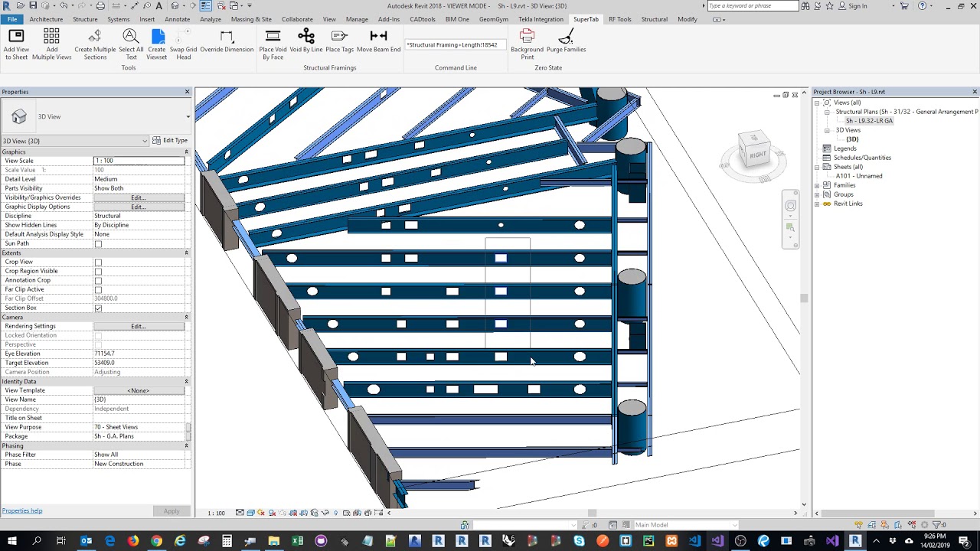The image size is (980, 551).
Task: Click the Add View to Sheet tool
Action: tap(16, 44)
